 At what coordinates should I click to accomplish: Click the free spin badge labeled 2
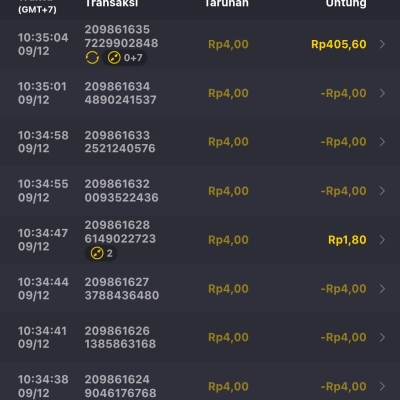pos(101,253)
